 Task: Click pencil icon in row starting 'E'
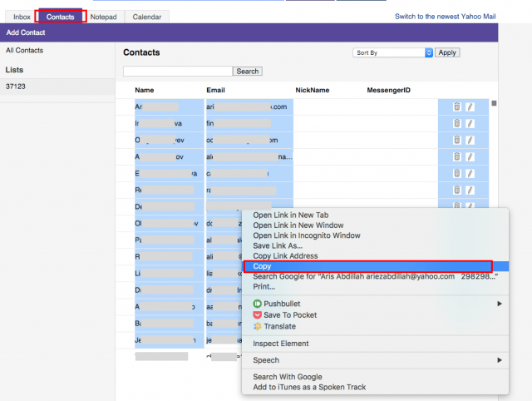coord(470,173)
